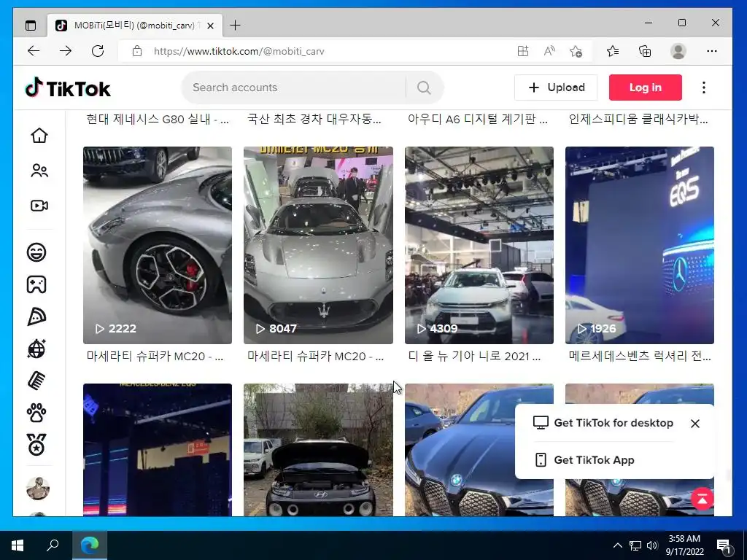Select the MOBiTi(모비티) browser tab
Screen dimensions: 747x560
click(134, 26)
